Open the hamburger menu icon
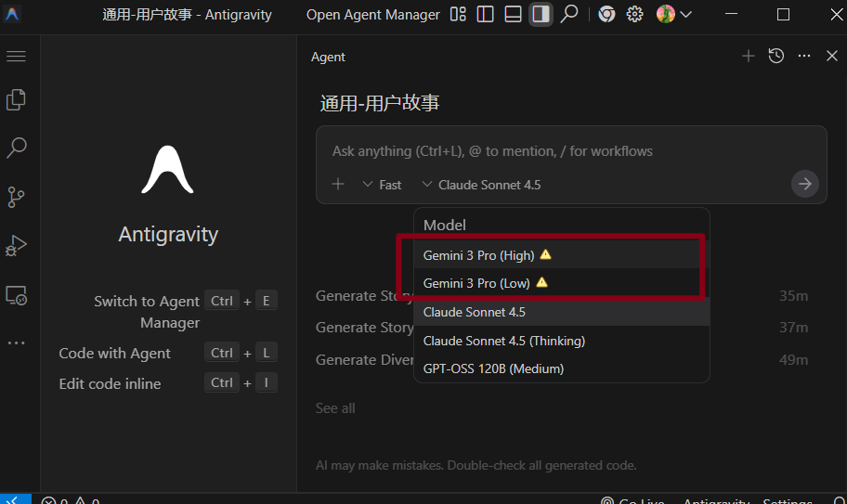This screenshot has width=847, height=504. tap(16, 56)
